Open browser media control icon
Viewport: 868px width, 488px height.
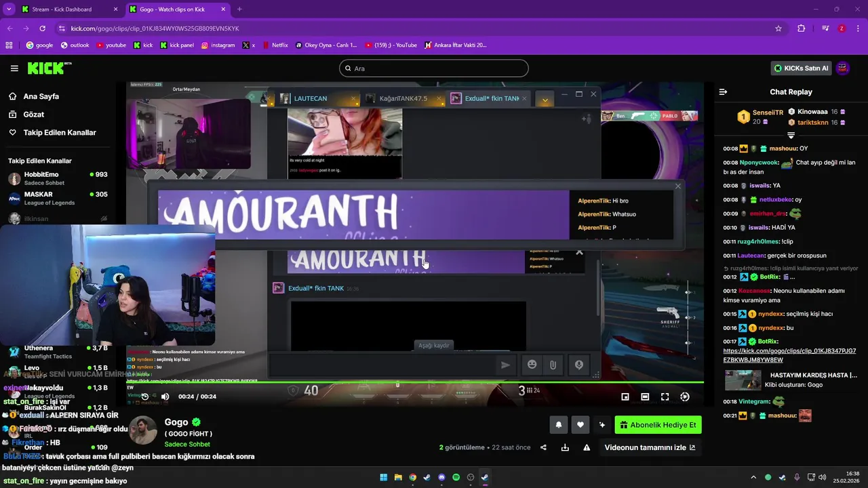(825, 28)
